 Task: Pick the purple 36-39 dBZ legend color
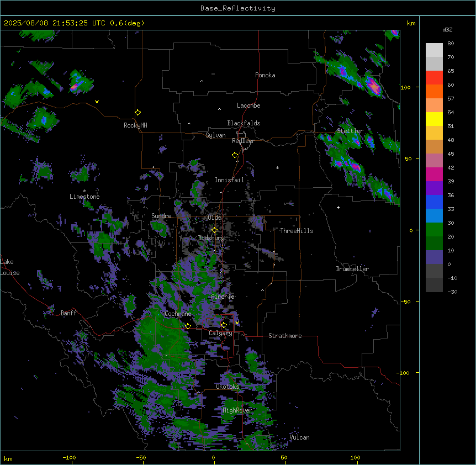tap(434, 188)
